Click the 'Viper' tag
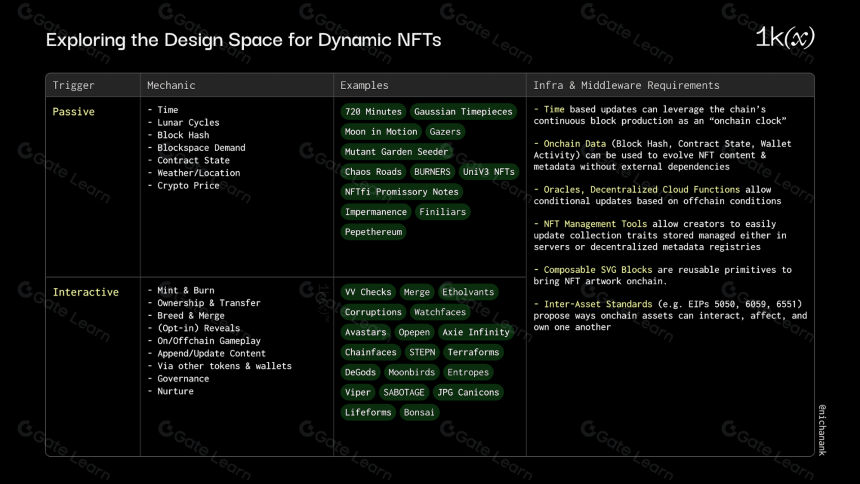 [x=358, y=392]
